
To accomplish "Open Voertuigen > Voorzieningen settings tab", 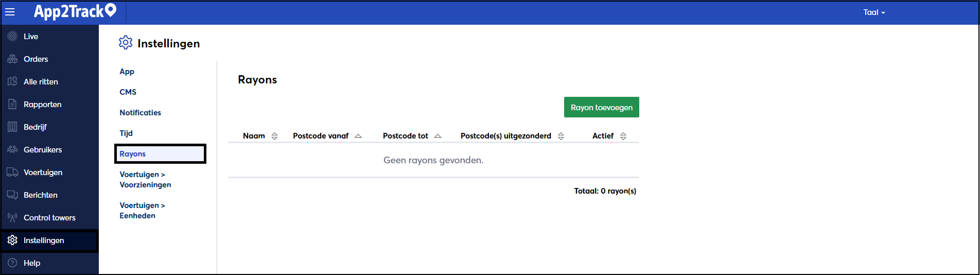I will pos(145,179).
